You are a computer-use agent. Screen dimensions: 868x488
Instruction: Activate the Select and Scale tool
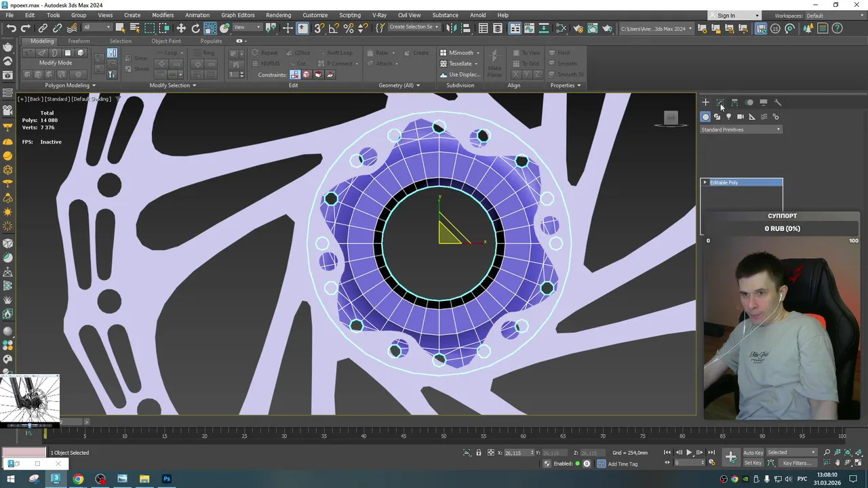tap(211, 28)
